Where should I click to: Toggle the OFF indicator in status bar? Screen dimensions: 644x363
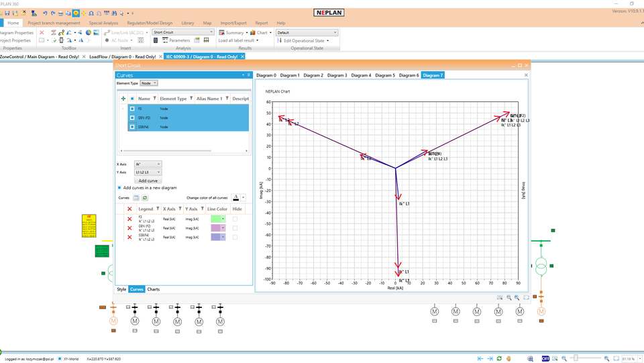545,358
